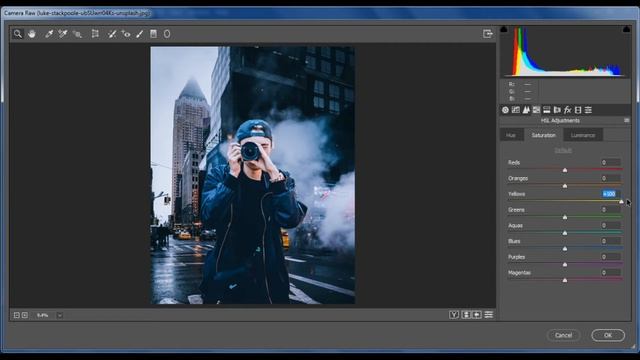Select the Adjustment Brush tool
The image size is (640, 360).
coord(140,34)
